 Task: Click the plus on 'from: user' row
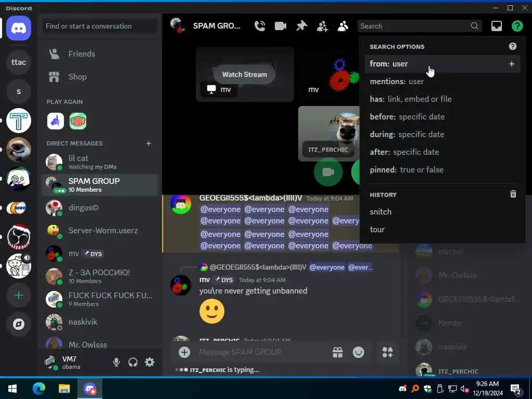point(512,64)
